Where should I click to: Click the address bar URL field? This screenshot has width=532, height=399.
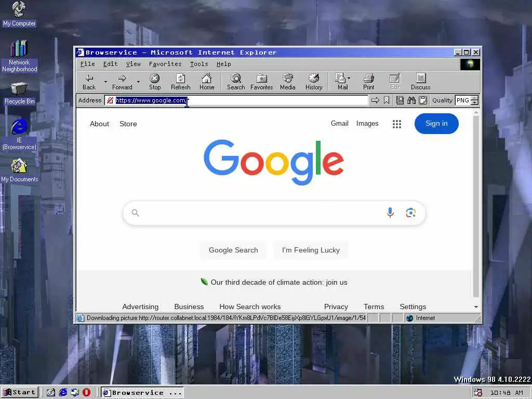click(236, 100)
